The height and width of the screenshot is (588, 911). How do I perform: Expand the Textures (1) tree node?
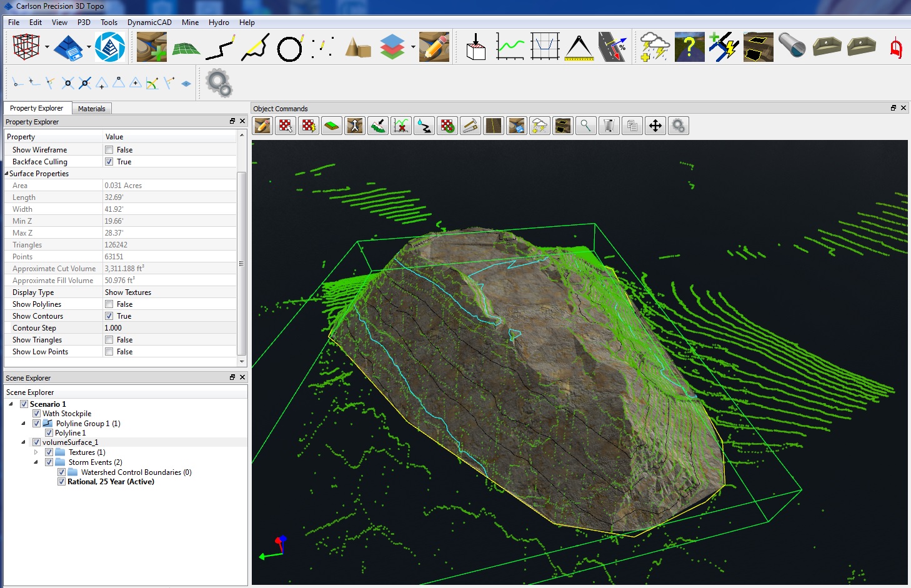click(36, 452)
